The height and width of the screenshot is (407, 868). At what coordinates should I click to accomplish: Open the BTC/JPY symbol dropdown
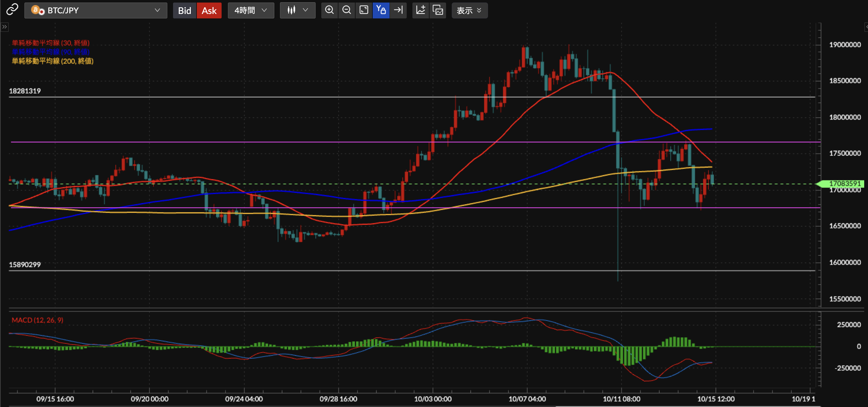click(x=96, y=10)
